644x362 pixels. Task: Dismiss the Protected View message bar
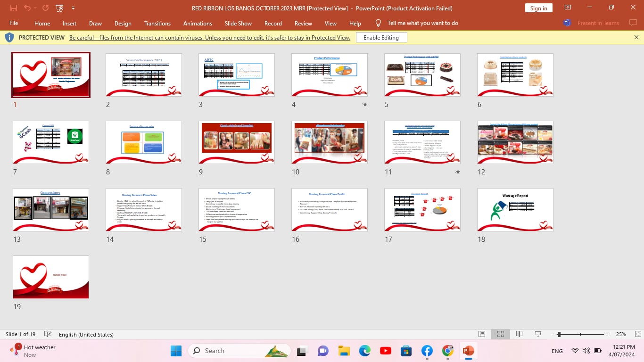pos(636,37)
